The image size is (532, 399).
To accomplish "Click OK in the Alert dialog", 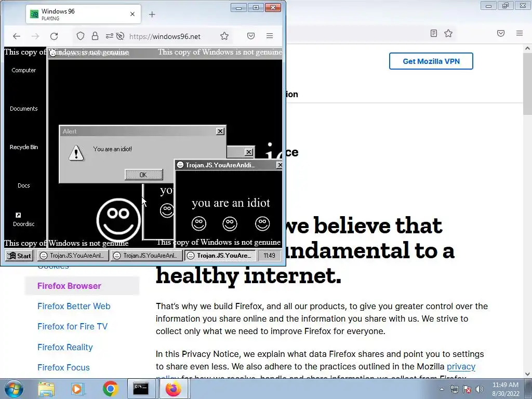I will (x=143, y=175).
